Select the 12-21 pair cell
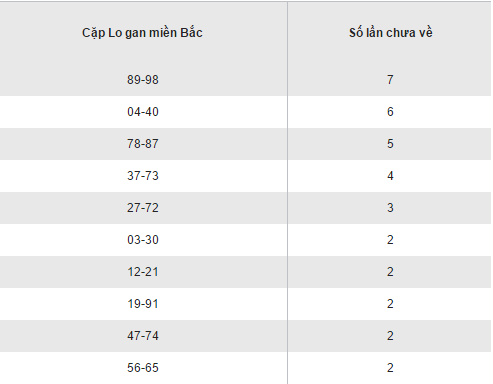Viewport: 493px width, 384px height. click(x=143, y=272)
